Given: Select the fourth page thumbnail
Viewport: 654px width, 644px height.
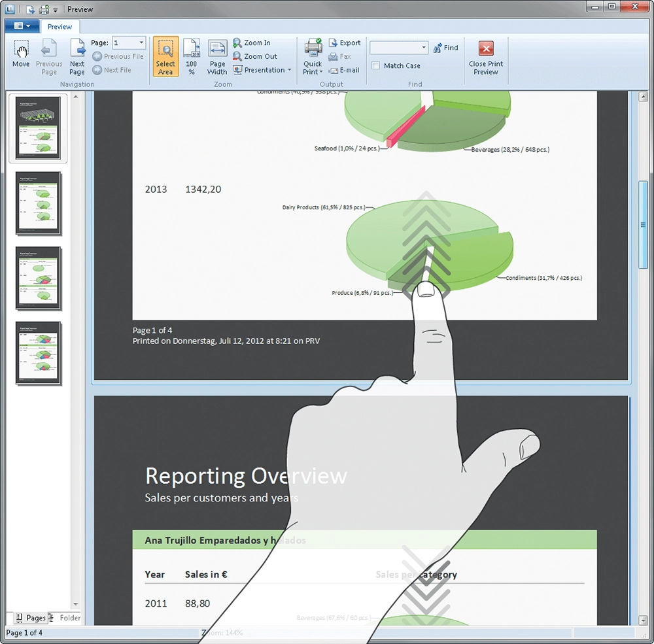Looking at the screenshot, I should tap(39, 353).
